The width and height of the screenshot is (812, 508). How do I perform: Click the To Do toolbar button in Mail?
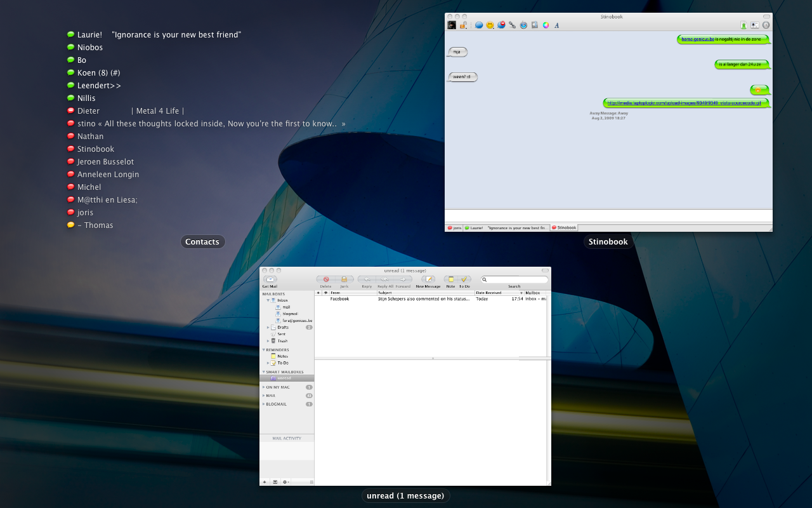pyautogui.click(x=464, y=279)
